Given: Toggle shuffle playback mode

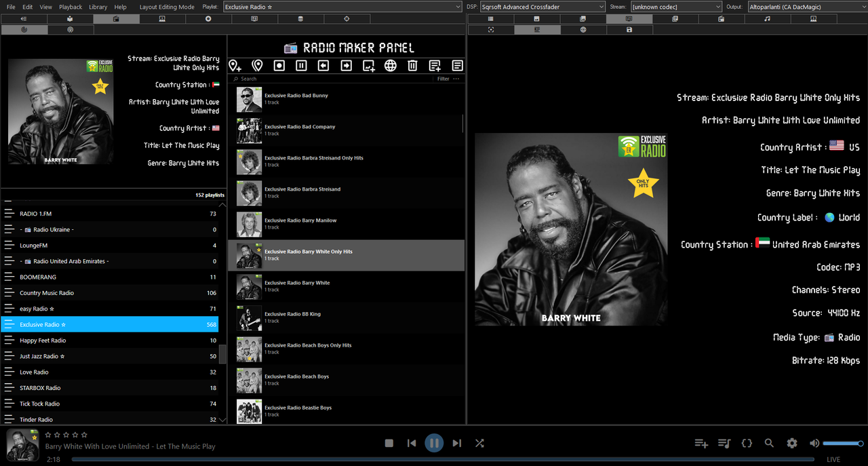Looking at the screenshot, I should point(479,443).
